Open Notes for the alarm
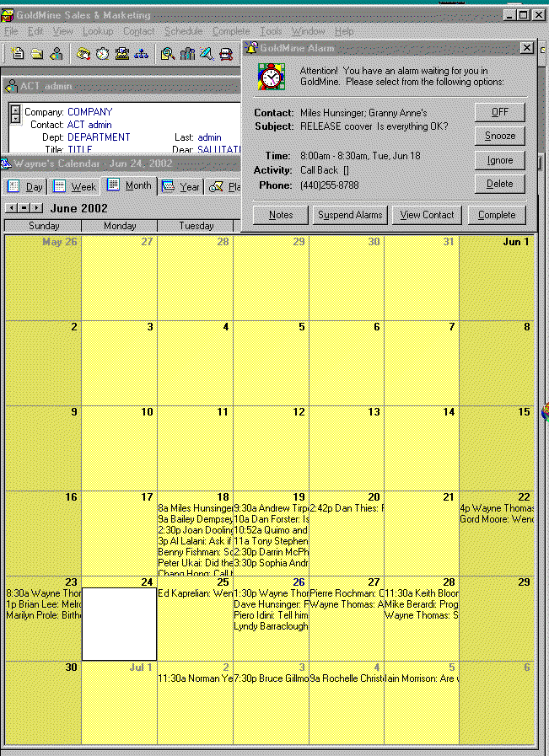Screen dimensions: 549x756 pos(281,215)
